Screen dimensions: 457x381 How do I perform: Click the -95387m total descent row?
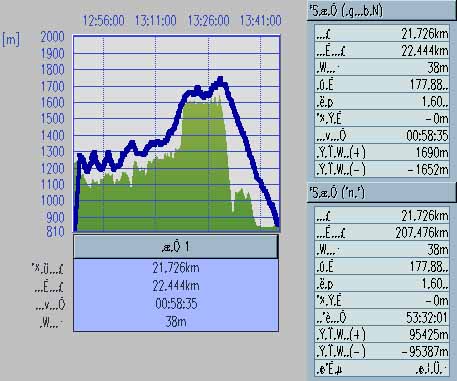pos(382,351)
